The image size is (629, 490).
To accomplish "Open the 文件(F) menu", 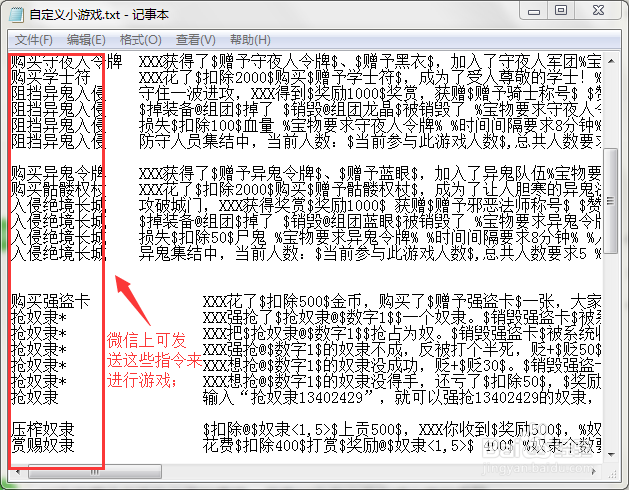I will click(x=34, y=40).
